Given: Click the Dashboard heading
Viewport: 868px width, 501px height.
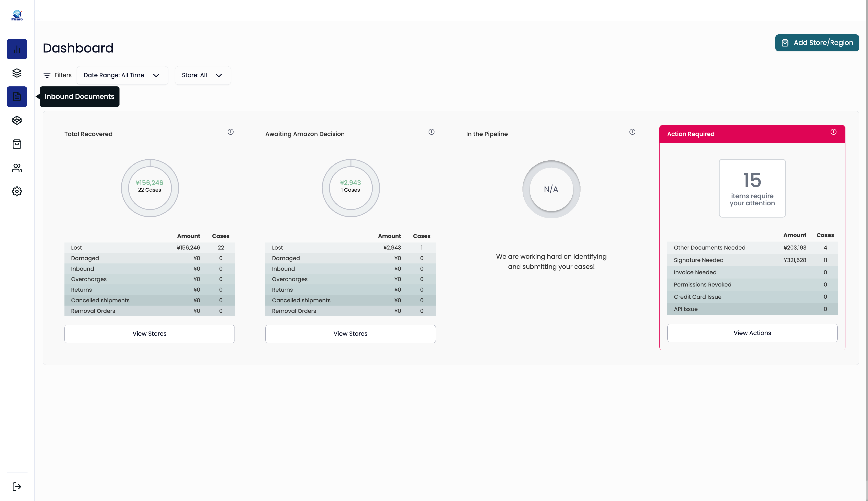Looking at the screenshot, I should click(x=78, y=48).
